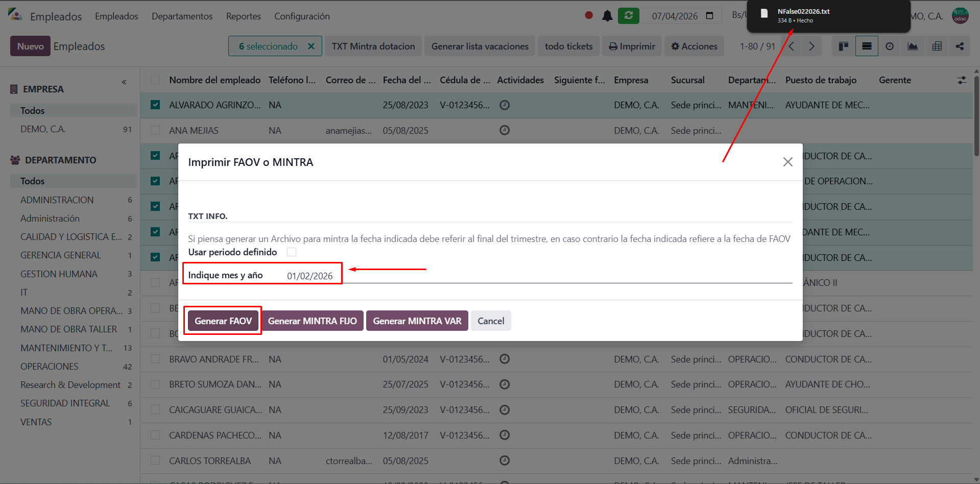This screenshot has width=980, height=484.
Task: Open the Reportes menu
Action: (243, 16)
